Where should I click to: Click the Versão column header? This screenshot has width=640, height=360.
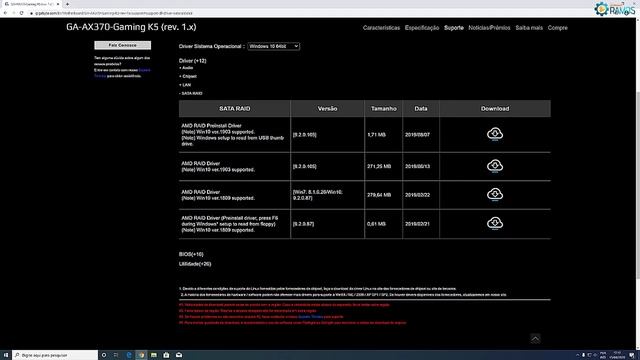(x=327, y=109)
